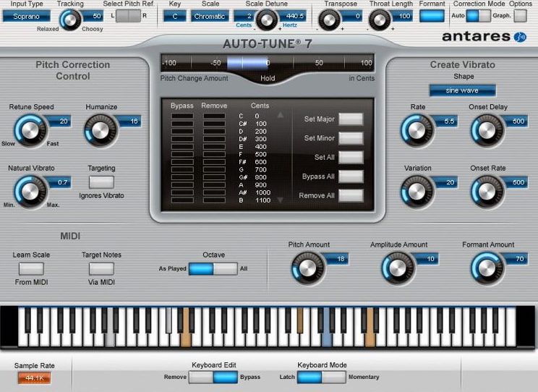Viewport: 538px width, 392px height.
Task: Click the Sample Rate 44.1K display
Action: click(x=34, y=378)
